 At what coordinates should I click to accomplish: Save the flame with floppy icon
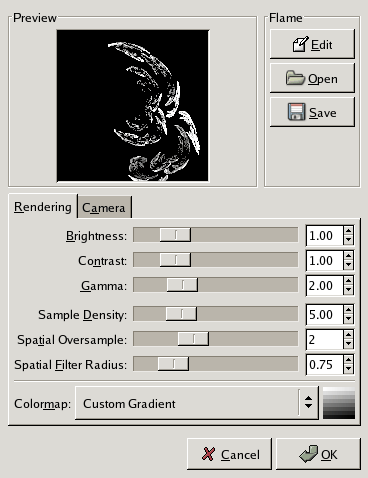click(x=312, y=112)
